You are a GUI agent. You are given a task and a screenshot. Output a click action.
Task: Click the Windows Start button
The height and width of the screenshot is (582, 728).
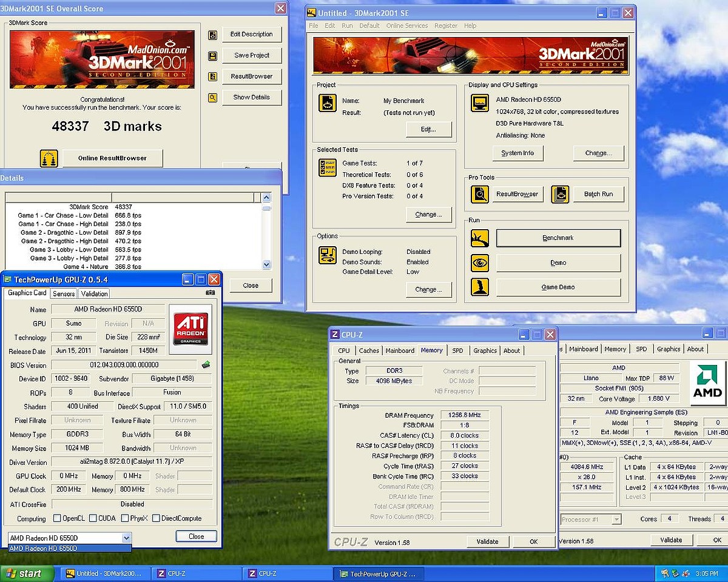tap(26, 574)
